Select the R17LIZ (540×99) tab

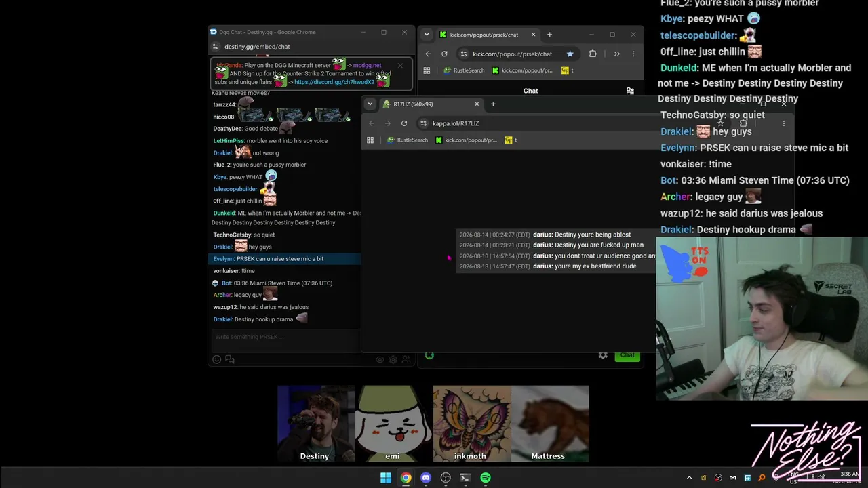tap(431, 104)
